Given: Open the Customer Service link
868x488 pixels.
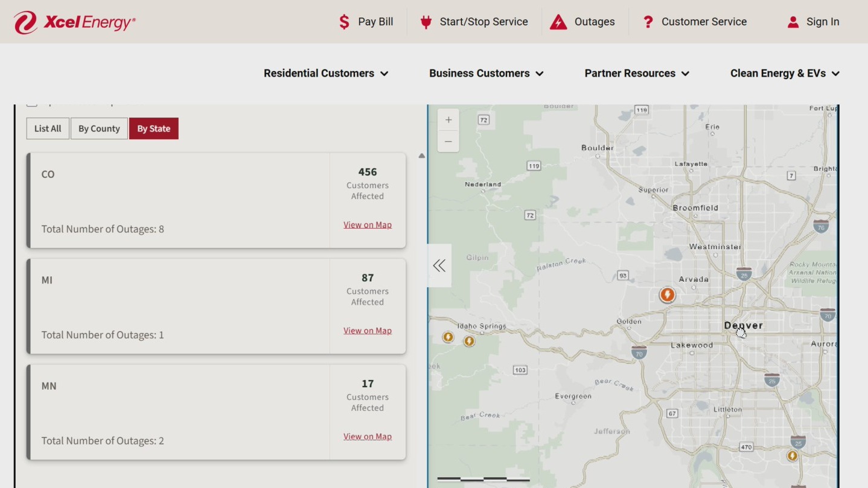Looking at the screenshot, I should pyautogui.click(x=704, y=22).
